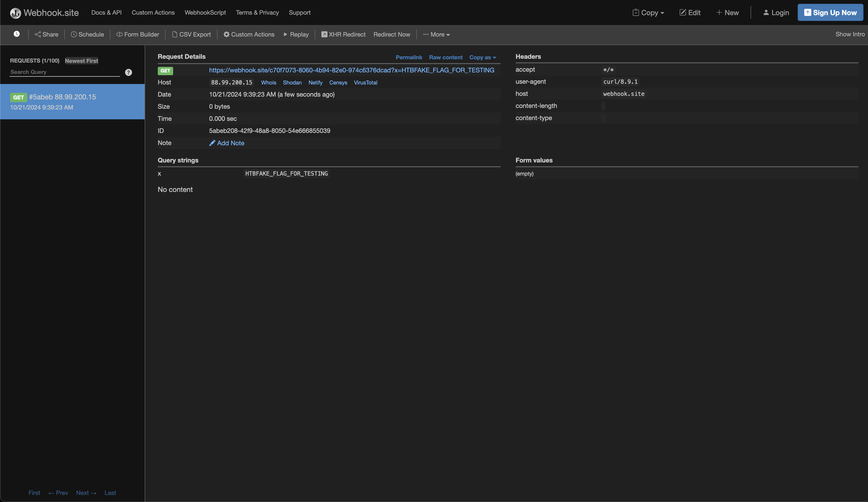Viewport: 868px width, 502px height.
Task: Open Terms & Privacy
Action: click(x=257, y=12)
